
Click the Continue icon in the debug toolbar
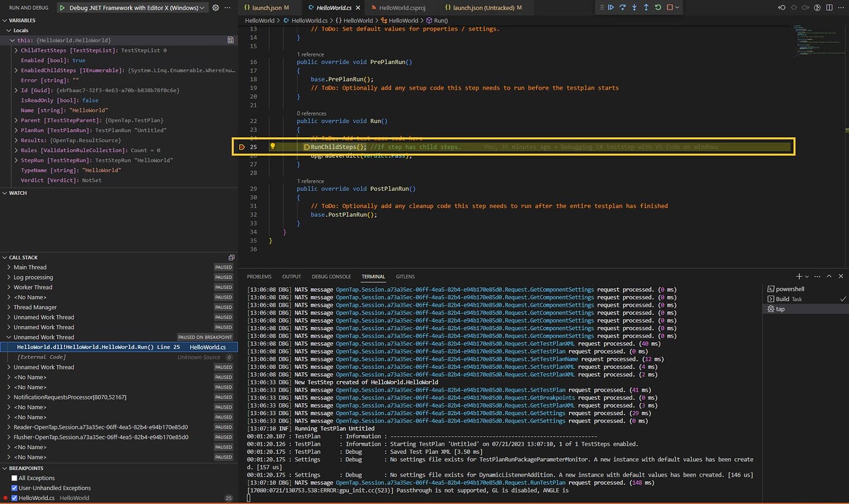[610, 7]
